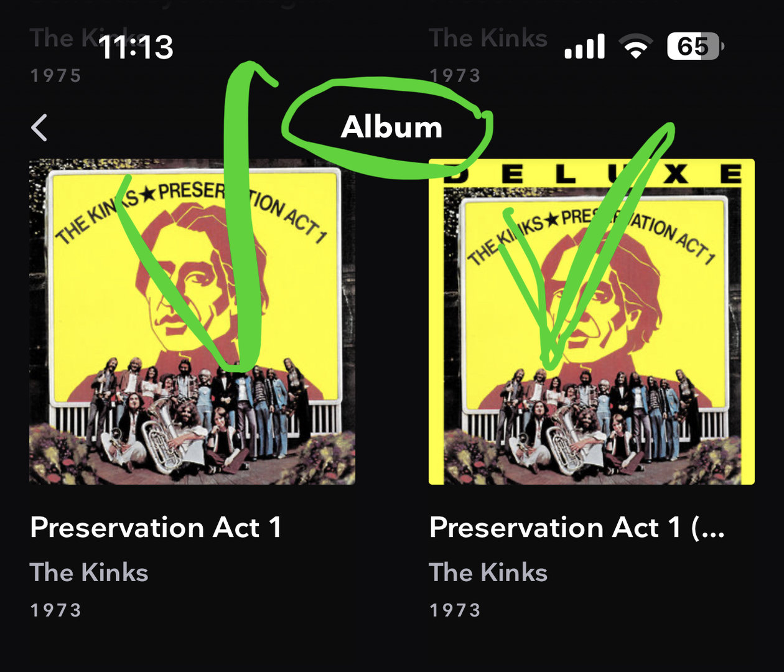784x672 pixels.
Task: Open The Kinks artist under standard album
Action: (89, 572)
